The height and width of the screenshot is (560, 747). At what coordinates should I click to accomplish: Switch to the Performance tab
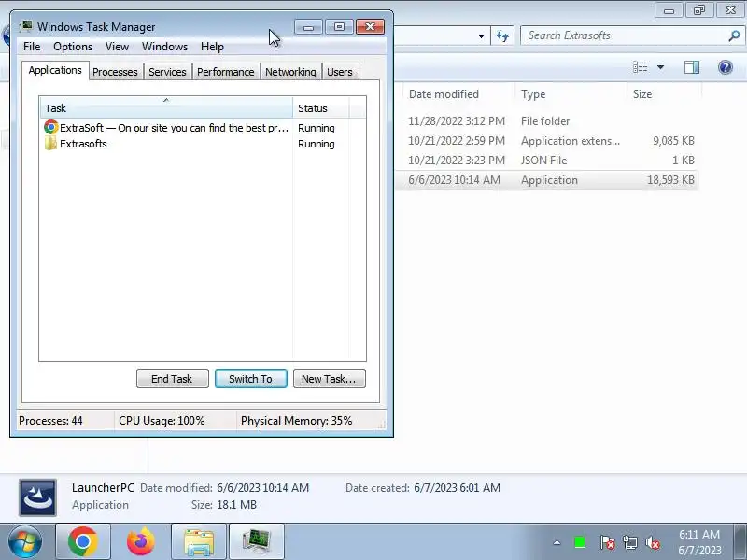click(226, 72)
